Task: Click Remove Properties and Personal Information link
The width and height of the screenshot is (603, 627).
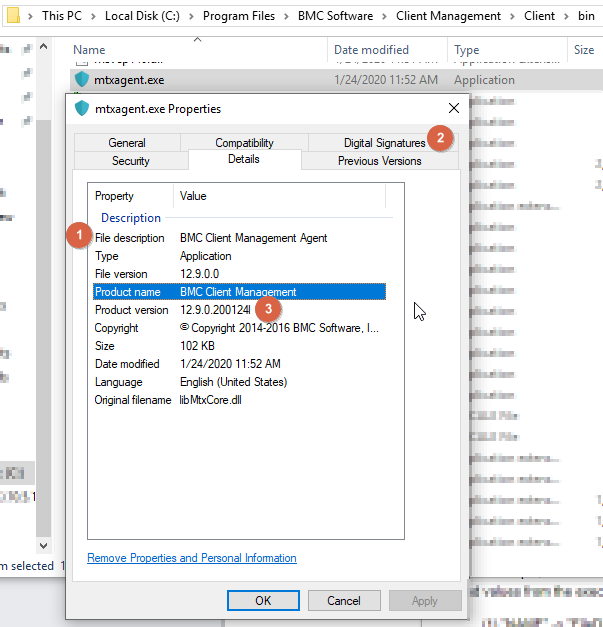Action: pos(192,558)
